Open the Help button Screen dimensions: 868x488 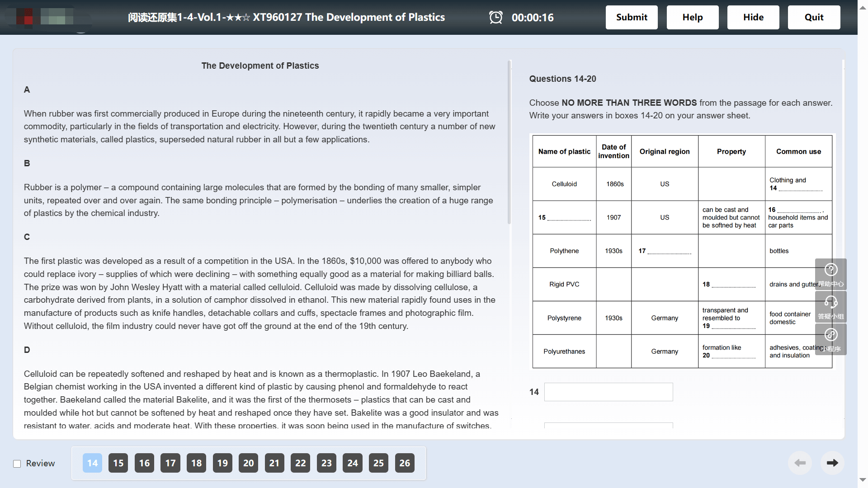click(x=693, y=17)
